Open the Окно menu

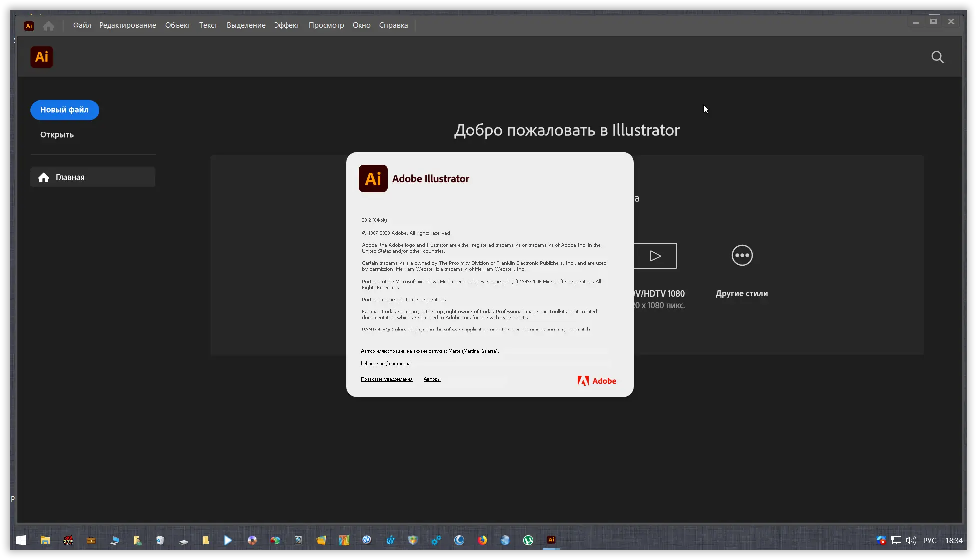[x=361, y=25]
